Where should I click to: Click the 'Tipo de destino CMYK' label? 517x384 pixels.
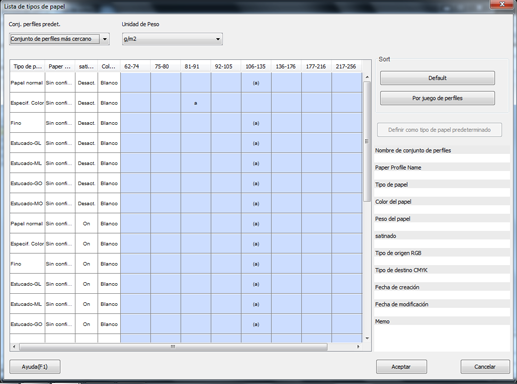[401, 270]
